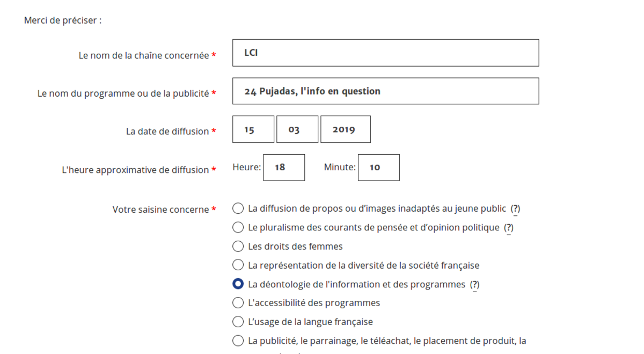Choose L'accessibilité des programmes option
This screenshot has width=644, height=354.
point(238,303)
